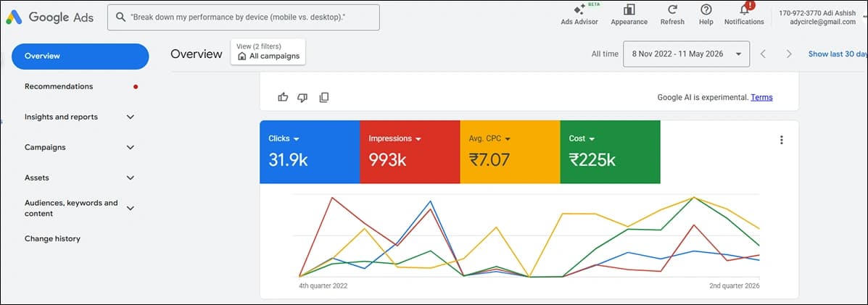
Task: Change the Clicks metric dropdown
Action: click(x=284, y=138)
